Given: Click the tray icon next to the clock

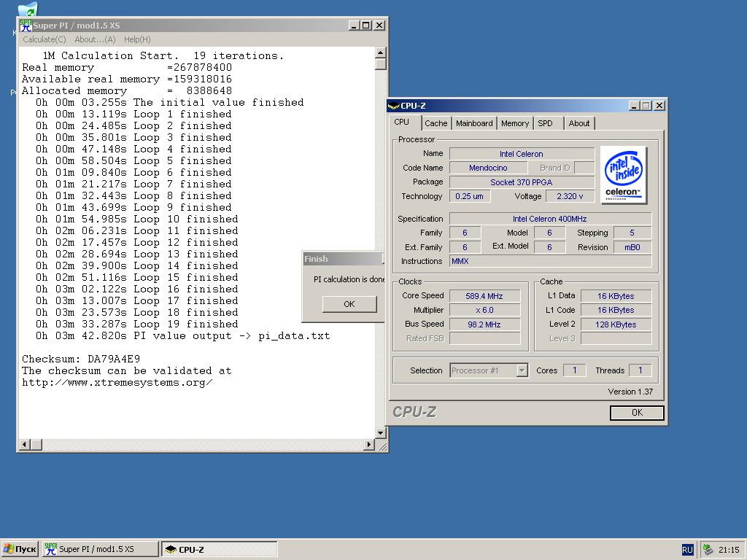Looking at the screenshot, I should click(708, 550).
